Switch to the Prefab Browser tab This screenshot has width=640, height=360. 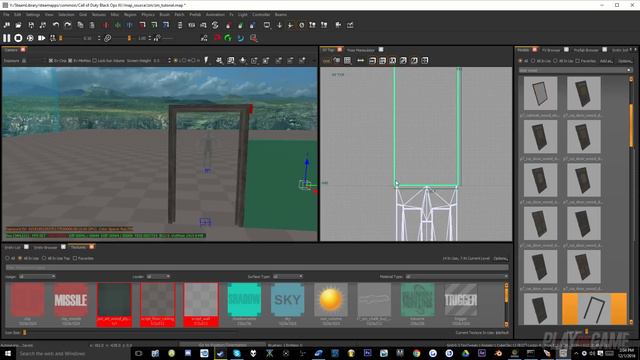pyautogui.click(x=586, y=50)
